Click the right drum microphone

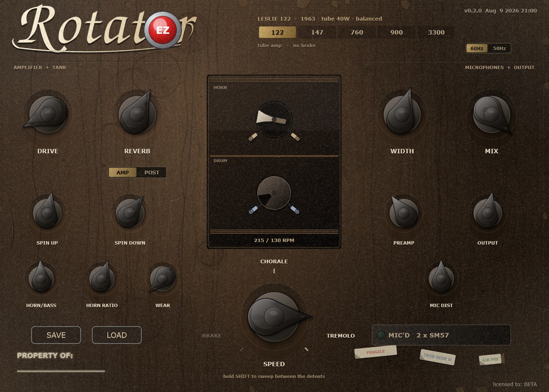tap(295, 210)
